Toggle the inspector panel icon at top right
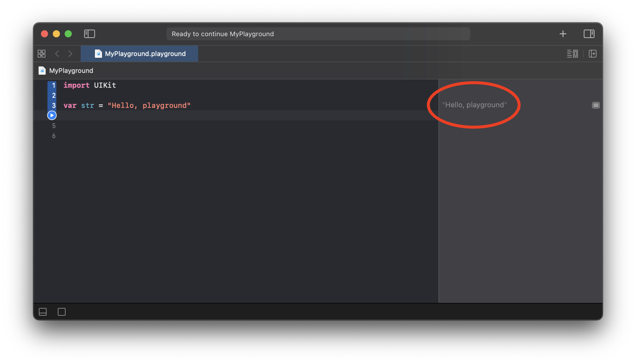This screenshot has width=636, height=364. coord(589,34)
